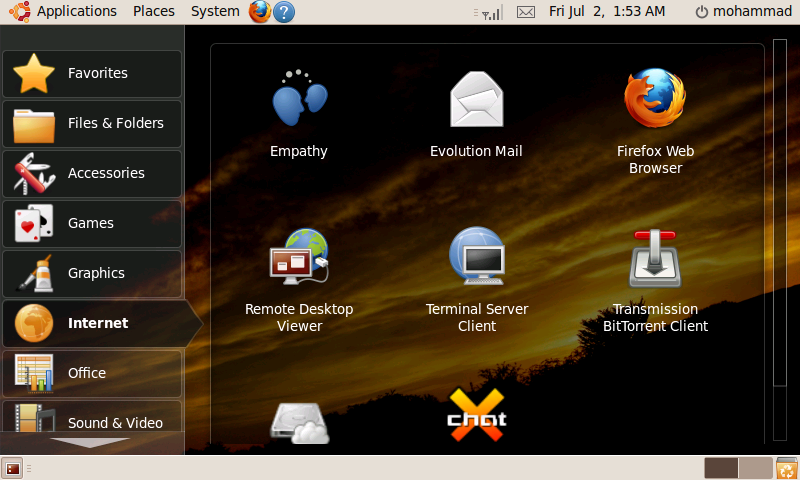The width and height of the screenshot is (800, 480).
Task: Open the Applications menu
Action: 65,12
